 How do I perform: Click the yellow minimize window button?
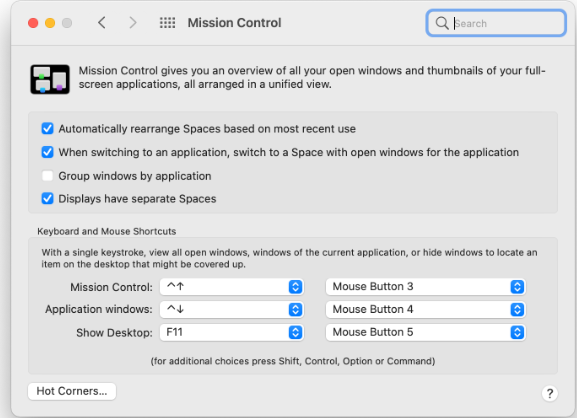50,23
